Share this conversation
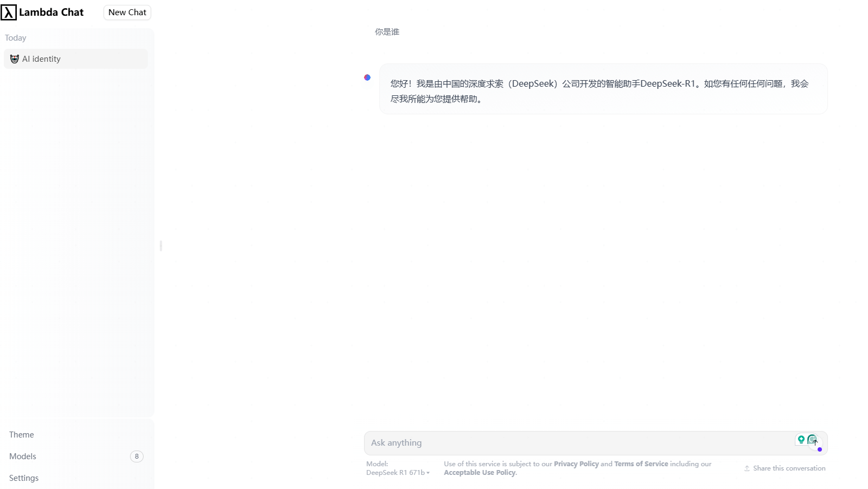This screenshot has width=868, height=489. [785, 468]
